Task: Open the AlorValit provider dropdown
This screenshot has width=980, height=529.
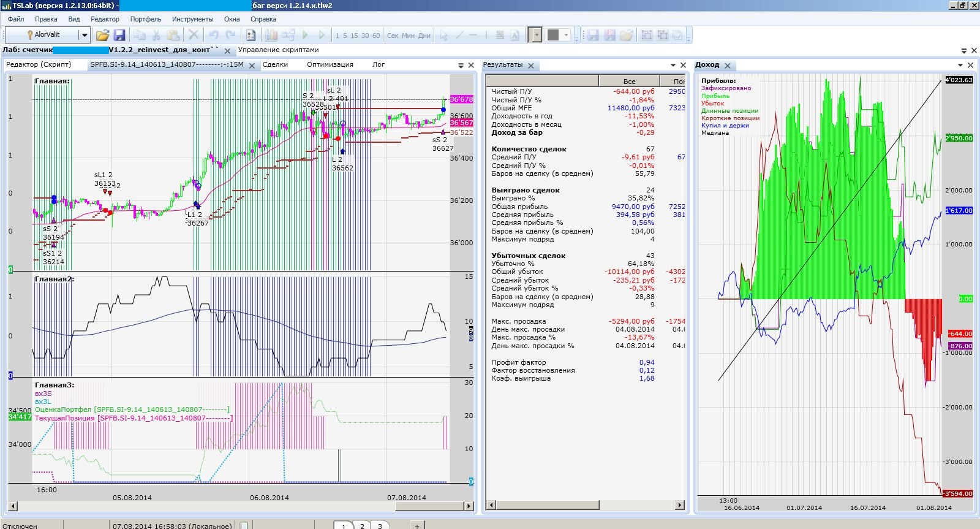Action: click(x=85, y=35)
